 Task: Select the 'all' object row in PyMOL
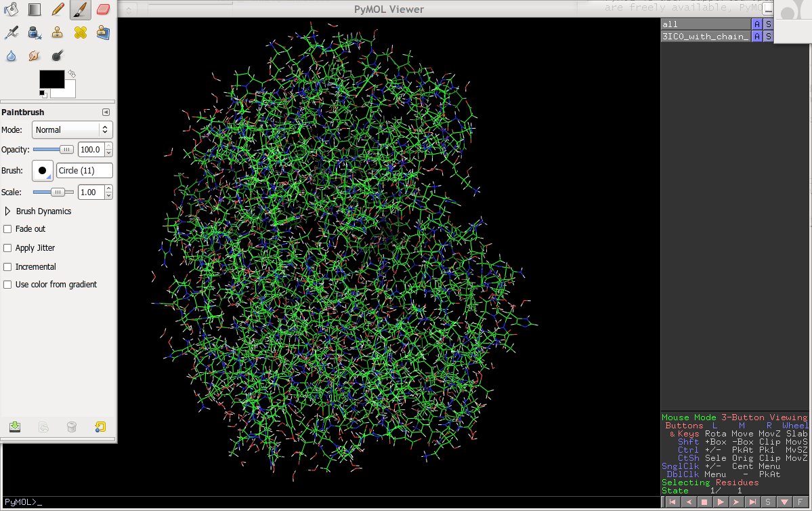click(x=706, y=24)
